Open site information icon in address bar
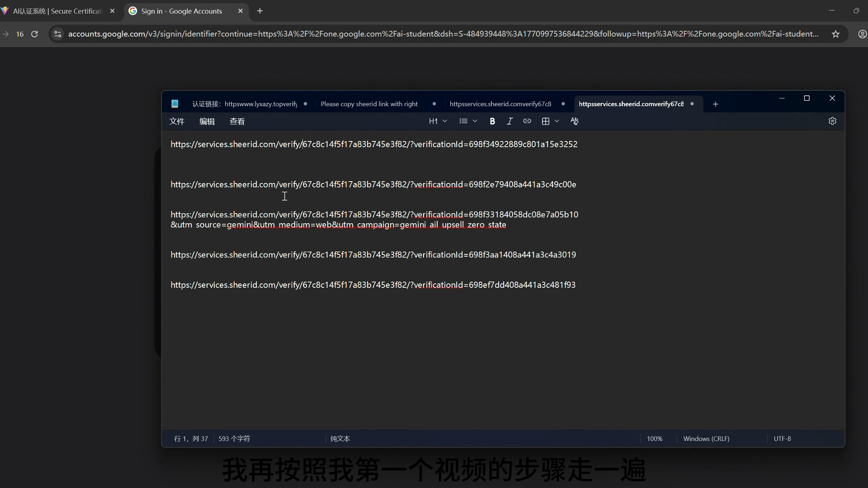 (x=57, y=34)
